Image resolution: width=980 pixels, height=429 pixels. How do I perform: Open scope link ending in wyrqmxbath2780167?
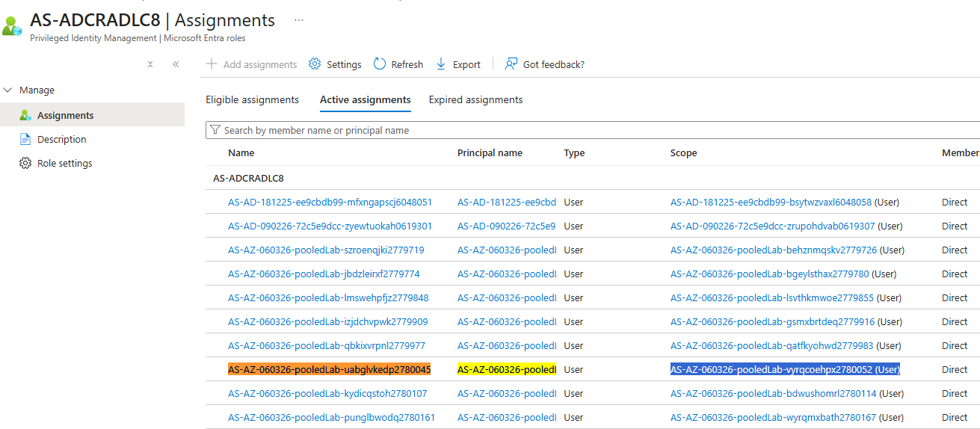[x=771, y=417]
